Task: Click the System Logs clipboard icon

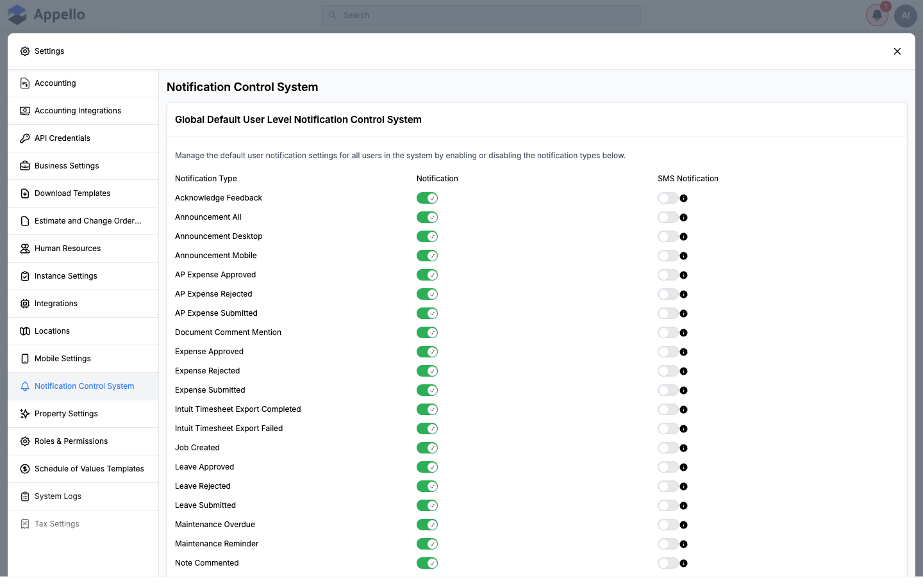Action: [25, 496]
